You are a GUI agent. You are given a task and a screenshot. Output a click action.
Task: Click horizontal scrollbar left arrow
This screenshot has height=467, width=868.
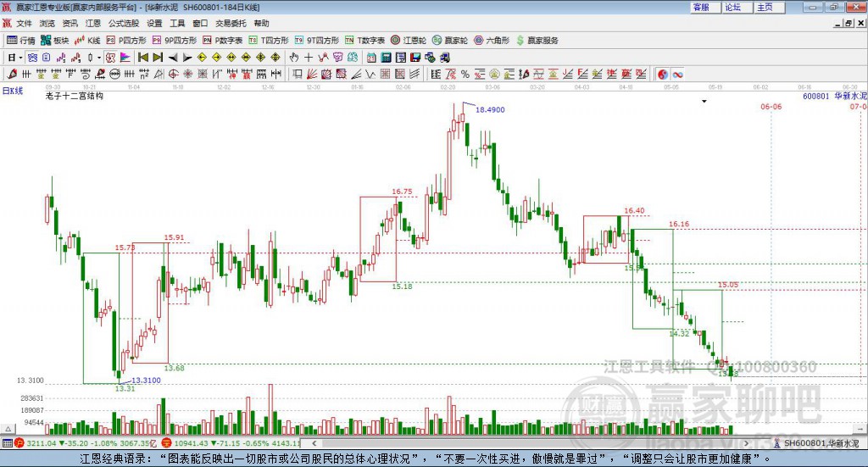[314, 443]
